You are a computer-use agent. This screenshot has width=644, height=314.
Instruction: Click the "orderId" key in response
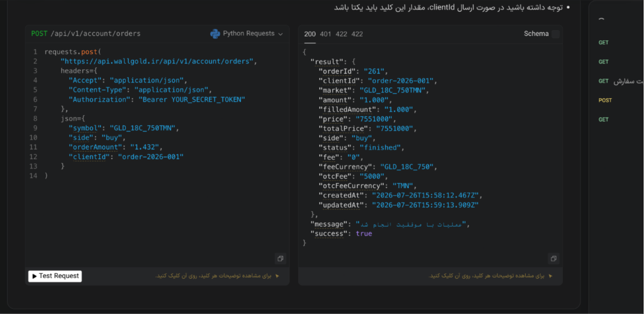337,71
